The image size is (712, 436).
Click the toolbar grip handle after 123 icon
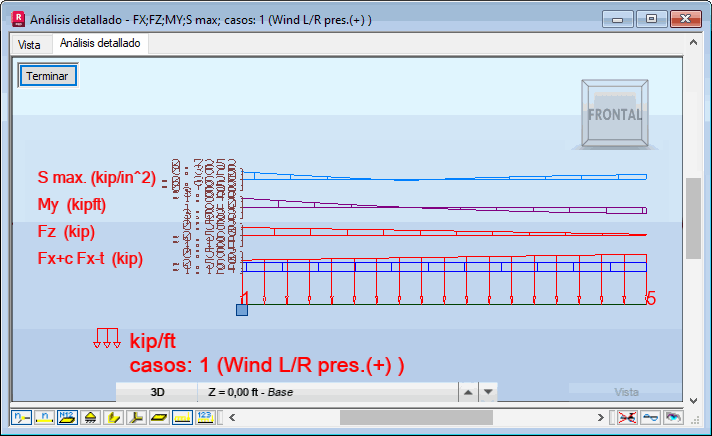[220, 417]
